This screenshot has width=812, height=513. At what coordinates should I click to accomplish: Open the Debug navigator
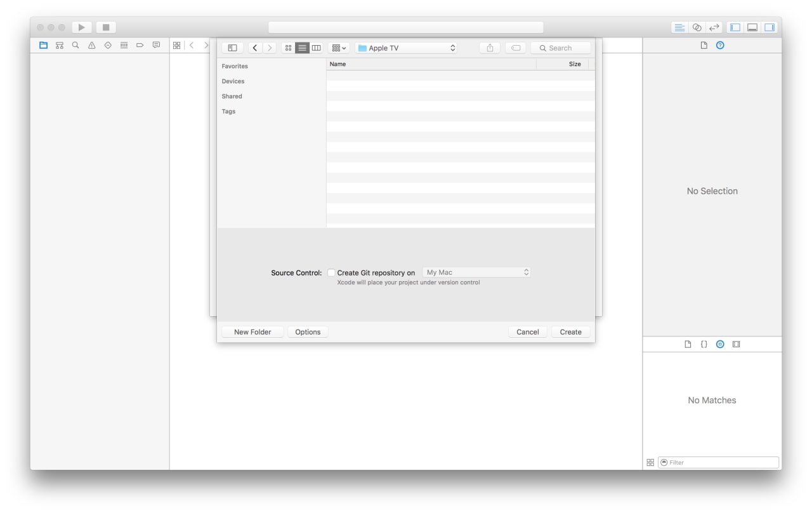click(124, 45)
